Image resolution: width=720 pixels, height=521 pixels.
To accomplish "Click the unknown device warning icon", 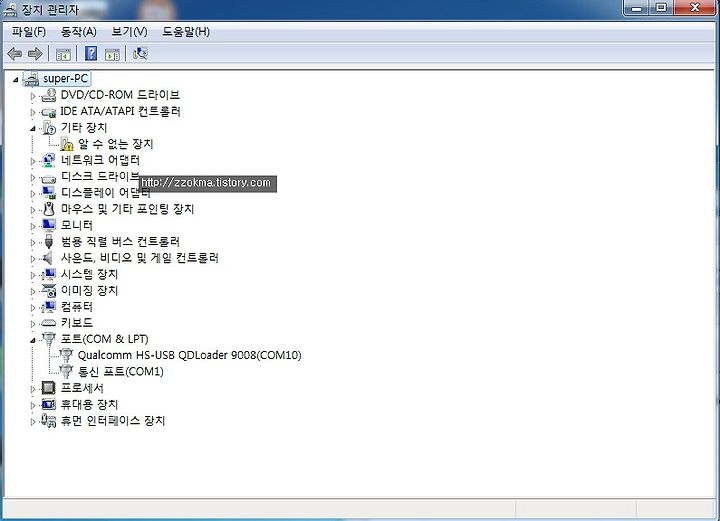I will (66, 144).
